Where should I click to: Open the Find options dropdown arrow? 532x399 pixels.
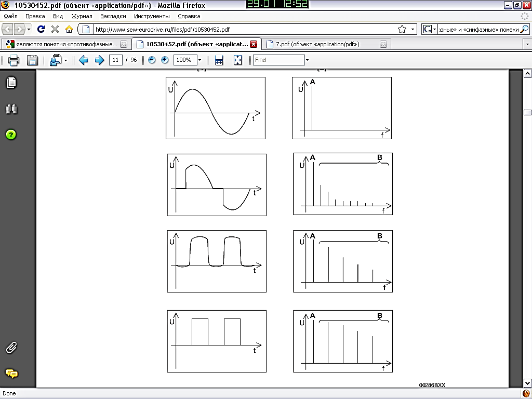point(307,60)
